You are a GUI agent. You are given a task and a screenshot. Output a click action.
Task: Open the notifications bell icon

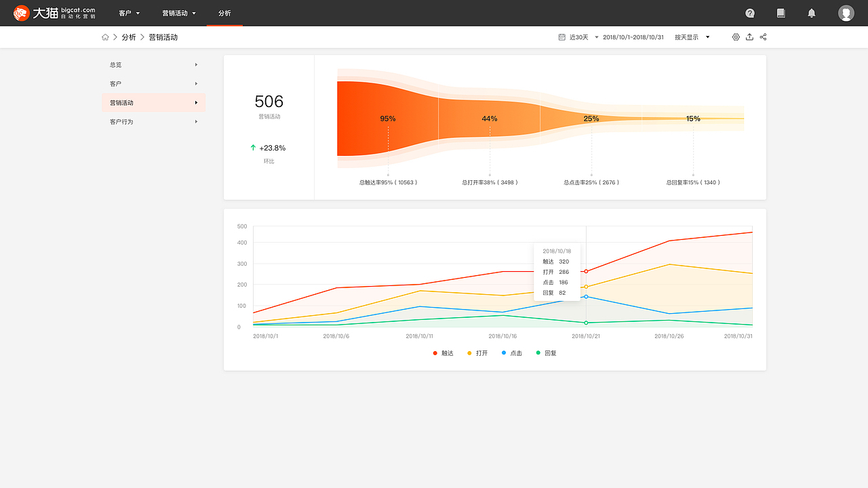[812, 13]
